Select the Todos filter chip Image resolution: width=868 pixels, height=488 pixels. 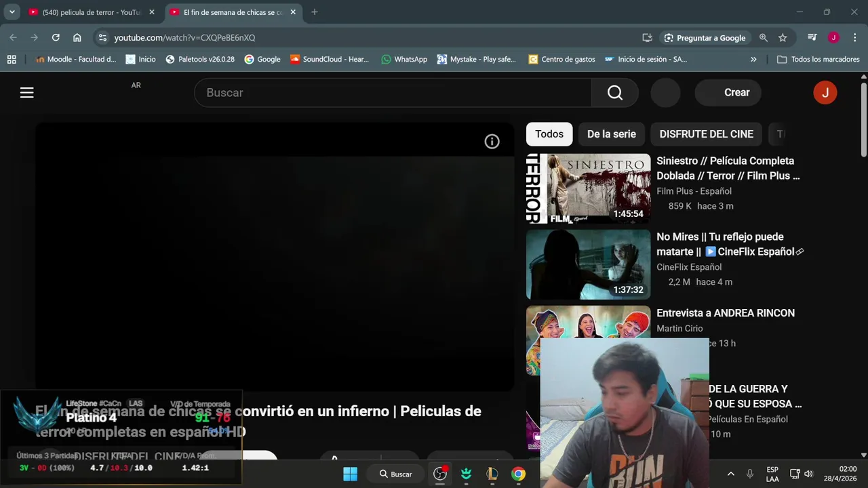(x=549, y=134)
